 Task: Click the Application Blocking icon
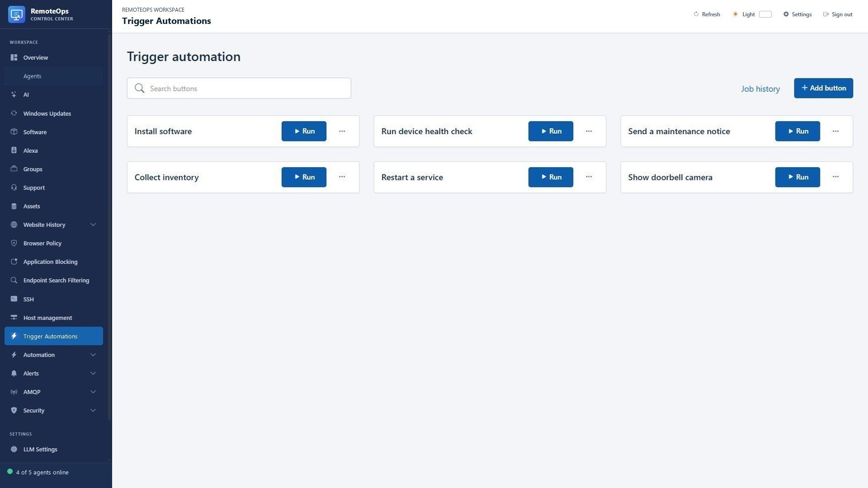(14, 262)
